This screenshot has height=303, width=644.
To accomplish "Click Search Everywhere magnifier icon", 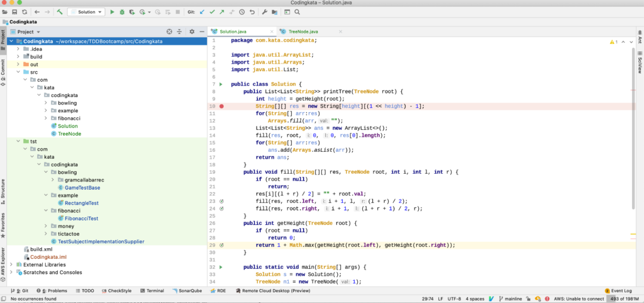I will [297, 13].
